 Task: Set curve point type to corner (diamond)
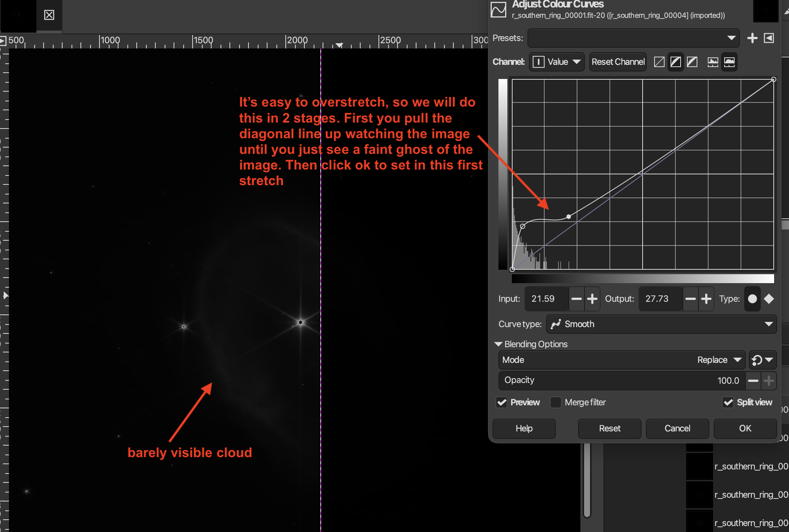pyautogui.click(x=769, y=299)
